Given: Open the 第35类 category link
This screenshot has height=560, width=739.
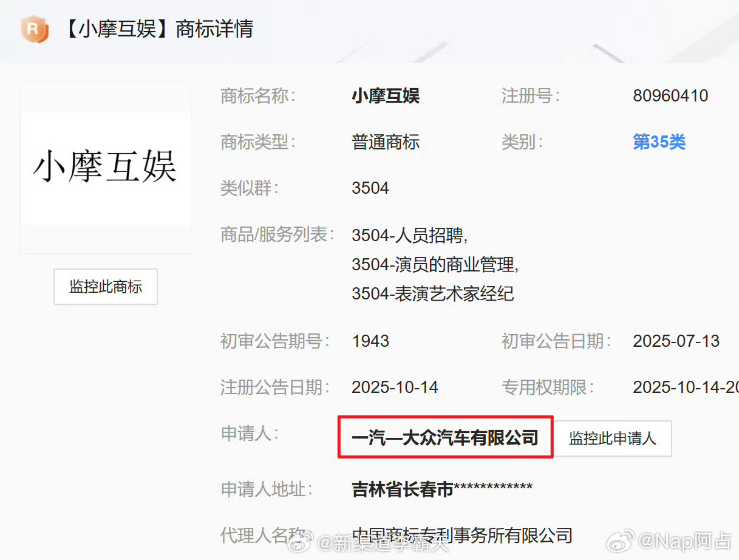Looking at the screenshot, I should (659, 142).
